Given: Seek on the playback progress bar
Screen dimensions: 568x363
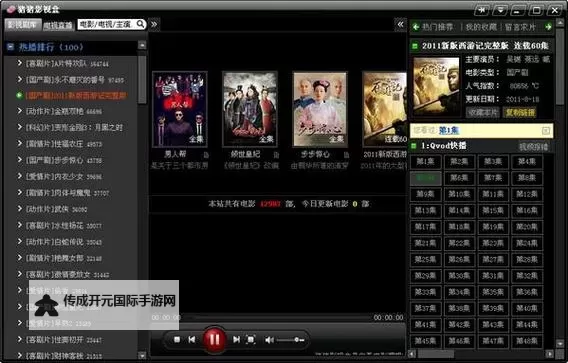Looking at the screenshot, I should pyautogui.click(x=277, y=317).
